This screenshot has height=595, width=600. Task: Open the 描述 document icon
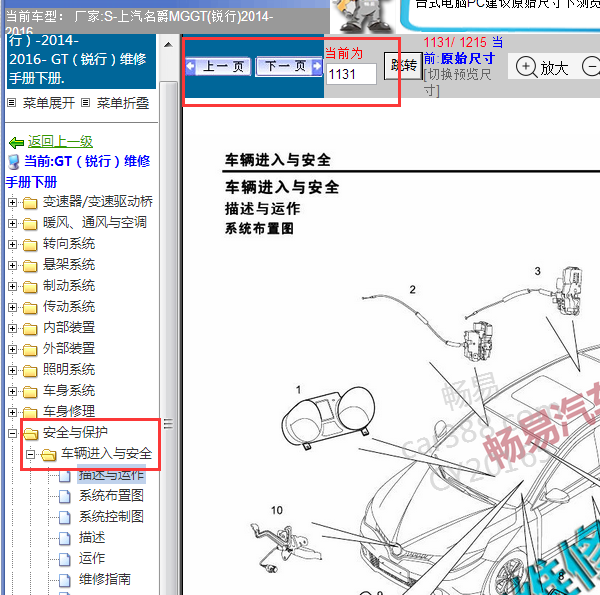[x=65, y=538]
